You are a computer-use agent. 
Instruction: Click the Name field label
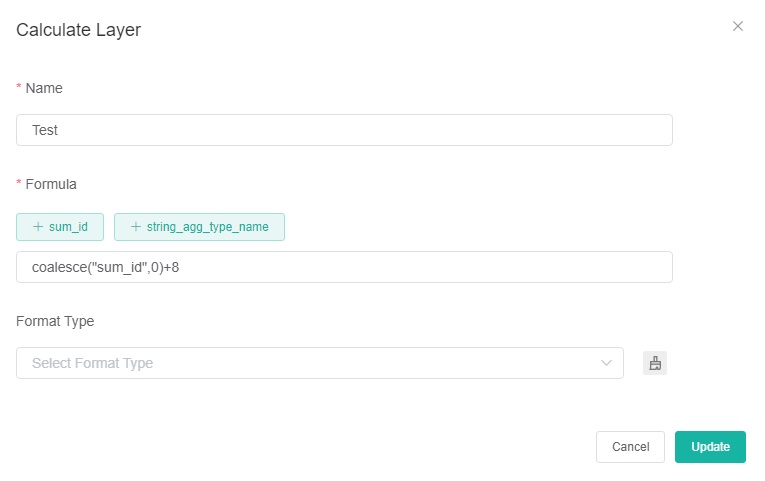point(44,88)
